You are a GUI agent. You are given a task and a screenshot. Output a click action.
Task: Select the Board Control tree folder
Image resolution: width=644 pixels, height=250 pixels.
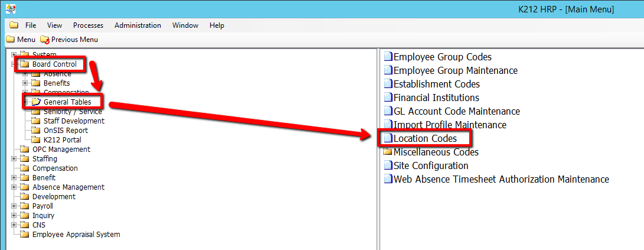54,64
